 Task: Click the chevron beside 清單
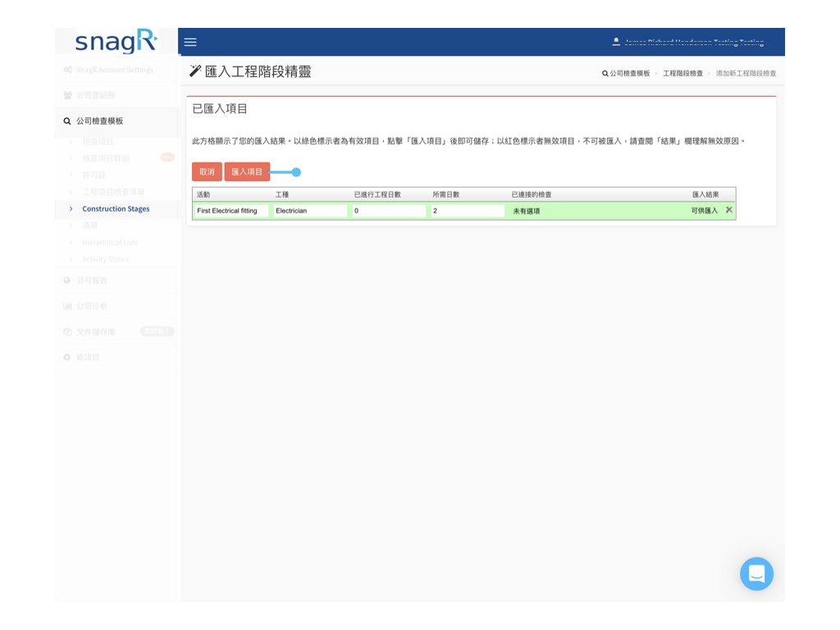pos(71,226)
